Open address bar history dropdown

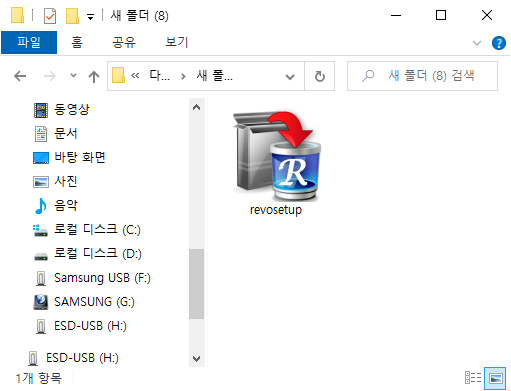290,77
